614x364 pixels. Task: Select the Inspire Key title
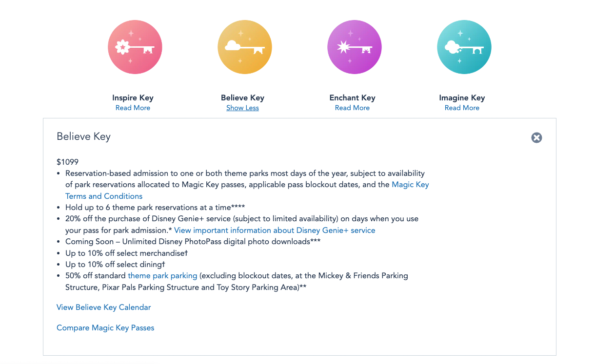(x=133, y=98)
